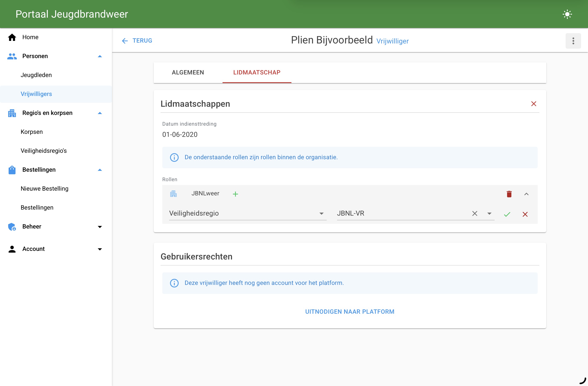This screenshot has height=386, width=588.
Task: Click the Home menu label
Action: tap(30, 37)
